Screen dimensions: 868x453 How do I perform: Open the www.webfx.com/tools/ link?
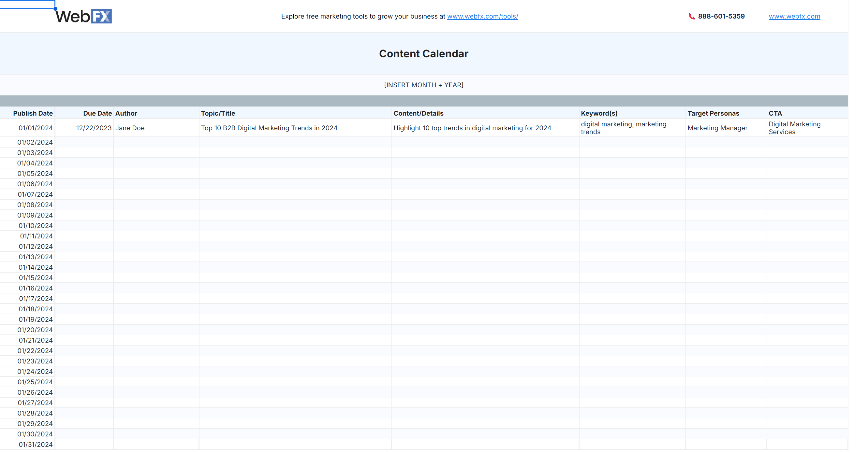(x=482, y=16)
